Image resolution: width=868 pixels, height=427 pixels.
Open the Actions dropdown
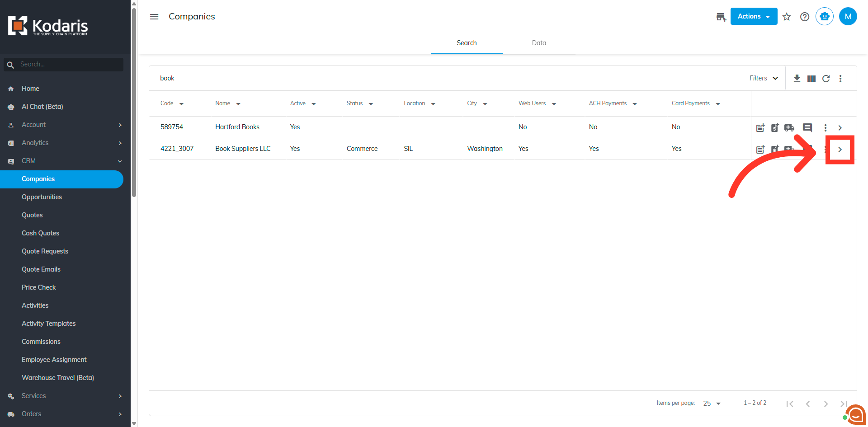(x=754, y=16)
